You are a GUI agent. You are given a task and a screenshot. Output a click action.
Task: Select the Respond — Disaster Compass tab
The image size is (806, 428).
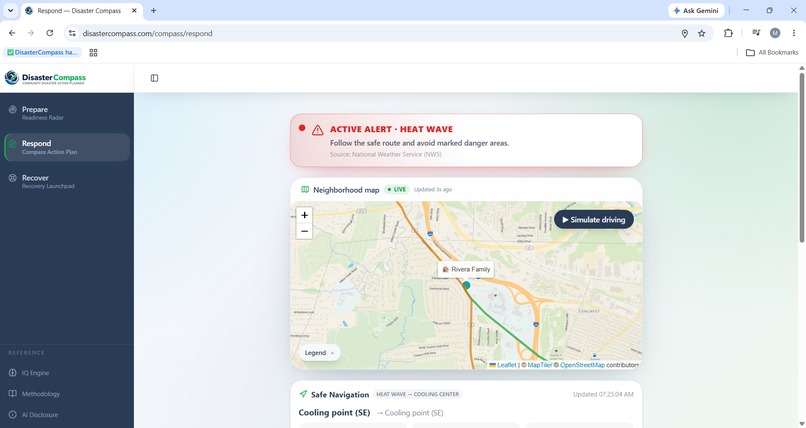coord(82,11)
